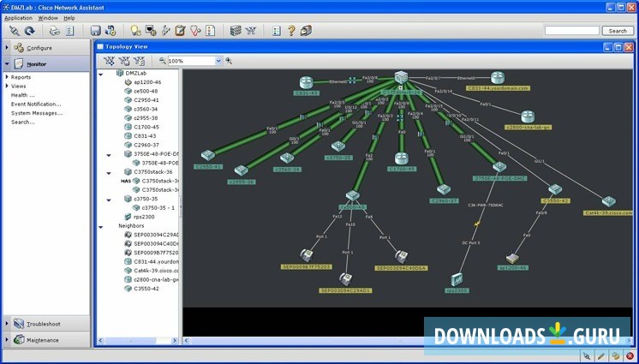Collapse the Neighbors tree group
The width and height of the screenshot is (639, 364).
click(x=101, y=227)
